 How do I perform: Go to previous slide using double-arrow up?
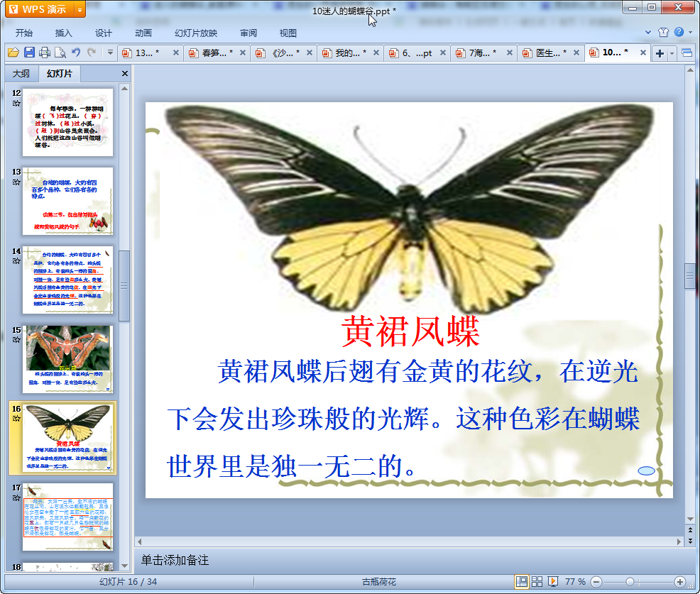[x=690, y=530]
